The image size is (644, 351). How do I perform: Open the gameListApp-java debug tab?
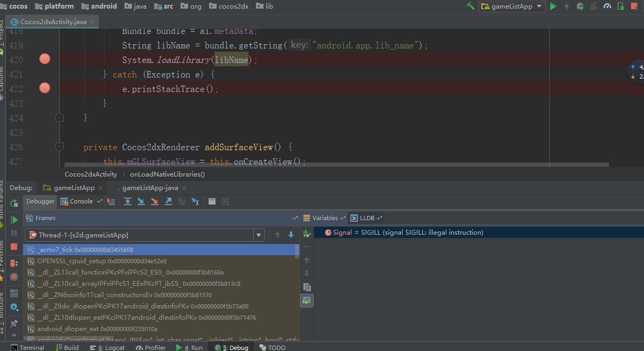[x=150, y=188]
